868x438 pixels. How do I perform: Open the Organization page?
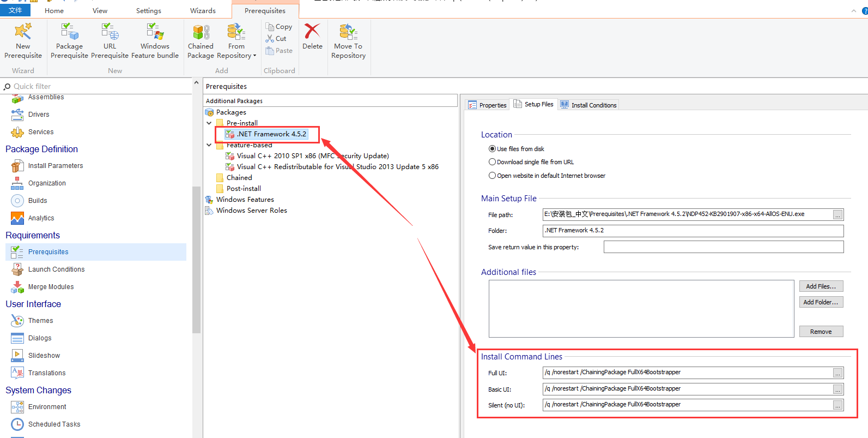[x=47, y=183]
